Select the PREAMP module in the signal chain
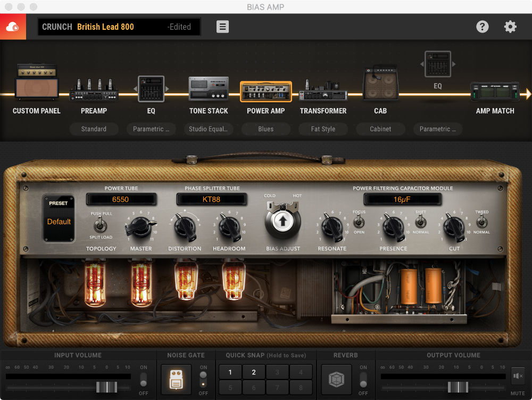Viewport: 532px width, 400px height. pyautogui.click(x=94, y=88)
